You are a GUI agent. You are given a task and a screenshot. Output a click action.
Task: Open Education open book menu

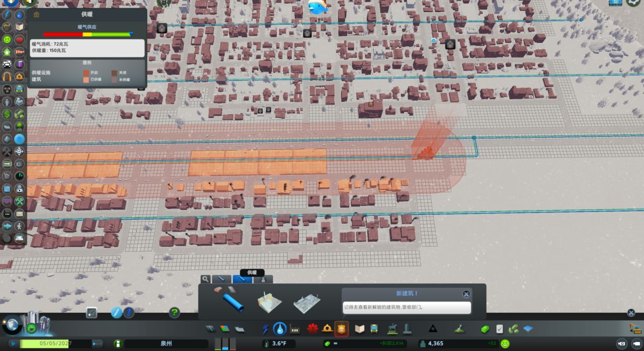coord(359,329)
